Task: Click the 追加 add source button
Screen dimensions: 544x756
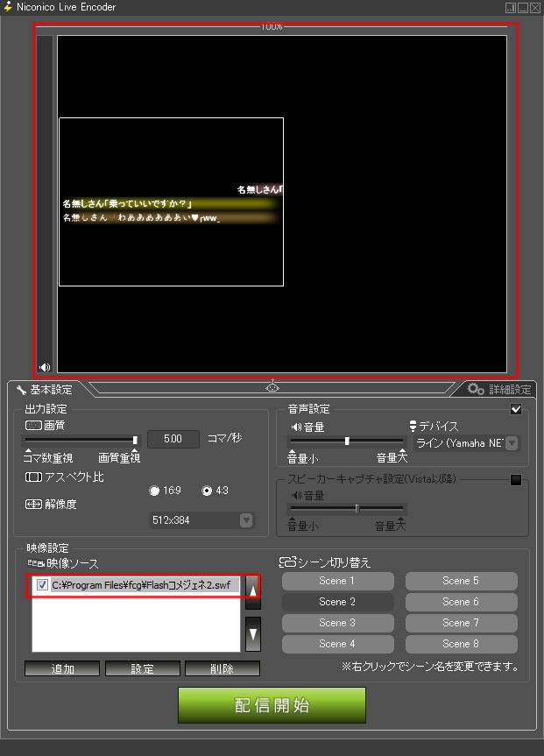Action: coord(62,669)
